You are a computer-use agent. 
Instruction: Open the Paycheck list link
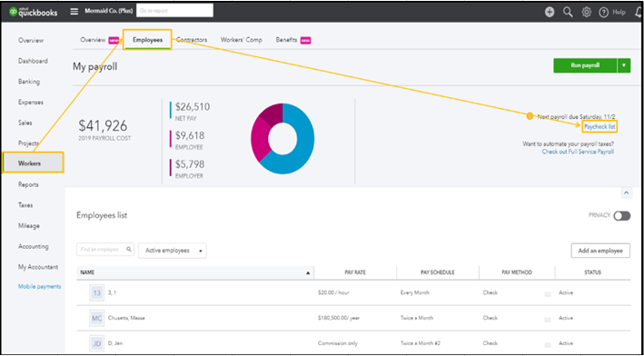pyautogui.click(x=599, y=127)
